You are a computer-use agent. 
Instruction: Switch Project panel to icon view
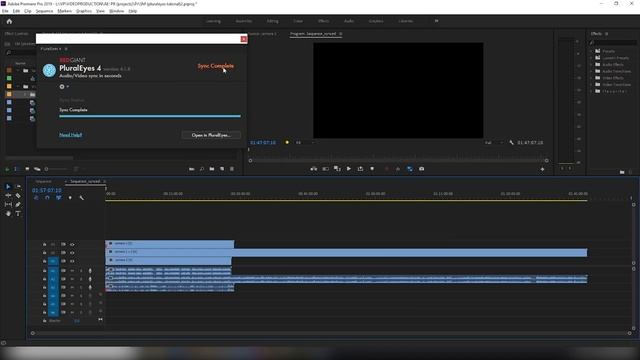(x=27, y=169)
